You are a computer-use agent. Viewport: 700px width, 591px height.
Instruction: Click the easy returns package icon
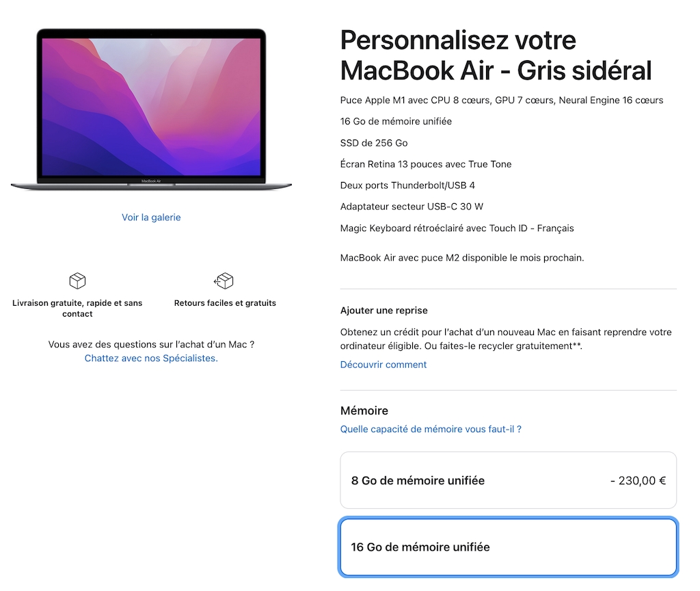point(224,280)
